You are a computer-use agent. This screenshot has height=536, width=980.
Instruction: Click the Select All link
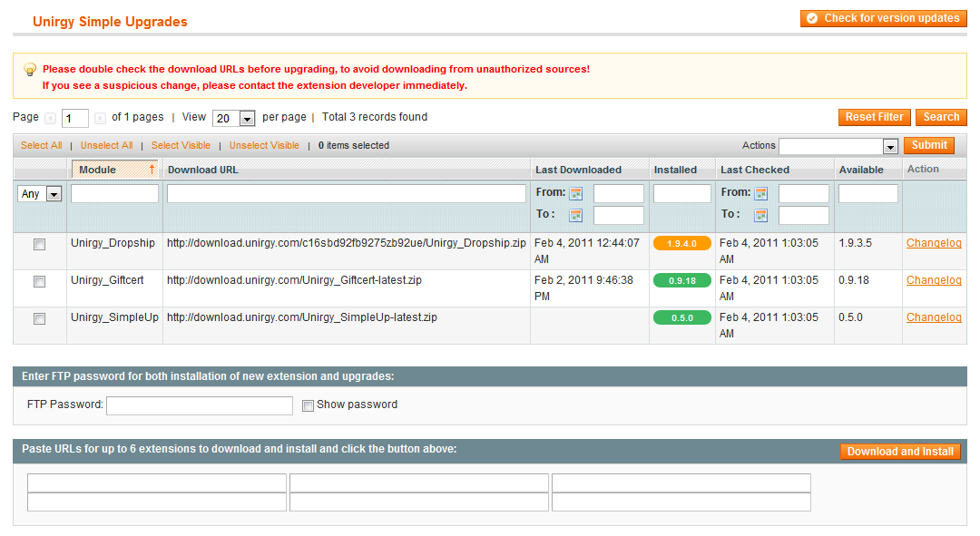pos(41,145)
